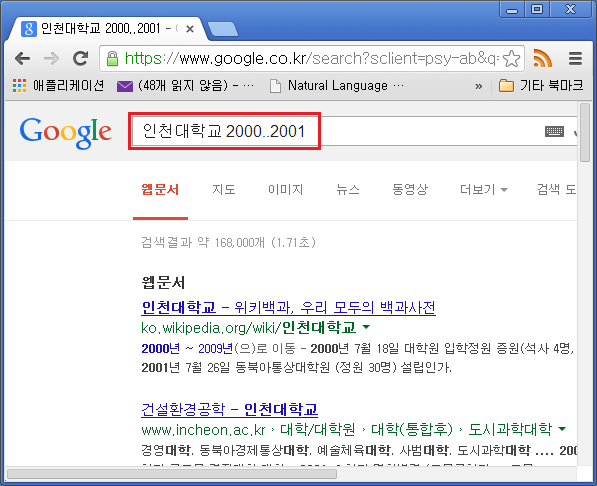Open the Natural Language bookmark
This screenshot has height=486, width=597.
pos(337,86)
